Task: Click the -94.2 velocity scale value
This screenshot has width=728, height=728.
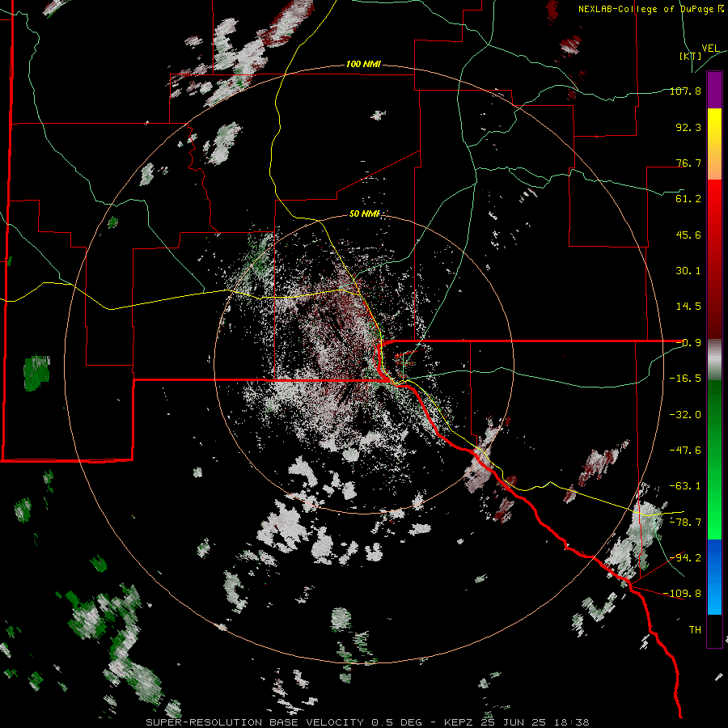Action: [685, 558]
